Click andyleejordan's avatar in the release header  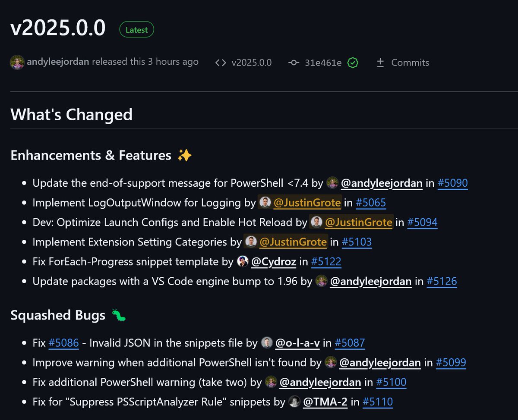[x=17, y=63]
